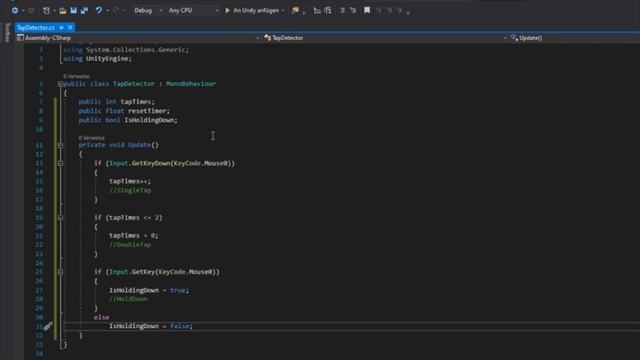Collapse the tapTimes if-block outlining toggle
The height and width of the screenshot is (360, 640).
pyautogui.click(x=60, y=218)
